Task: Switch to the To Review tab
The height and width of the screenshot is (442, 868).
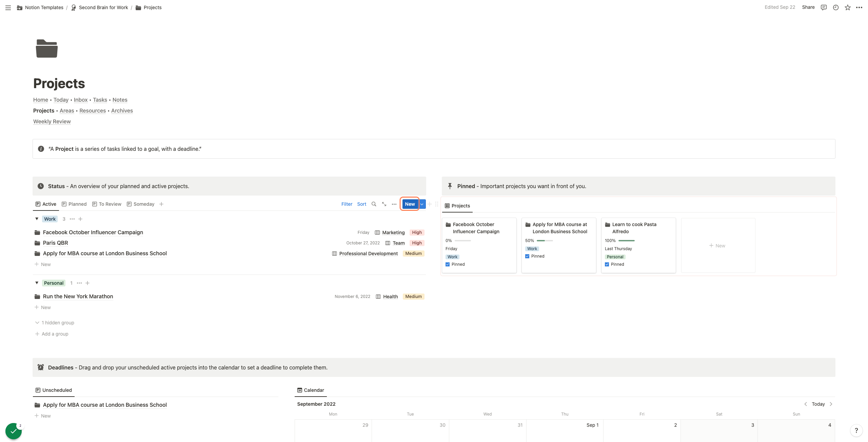Action: 107,204
